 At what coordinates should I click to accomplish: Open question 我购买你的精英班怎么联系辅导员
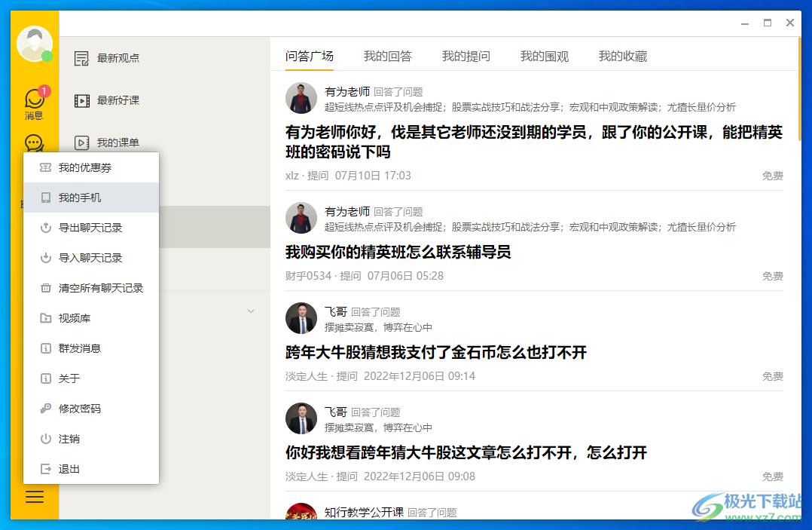(398, 253)
